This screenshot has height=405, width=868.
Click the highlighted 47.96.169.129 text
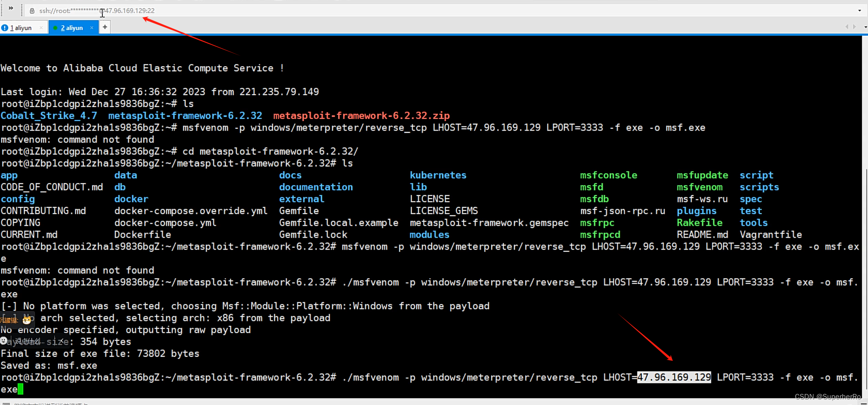(674, 377)
